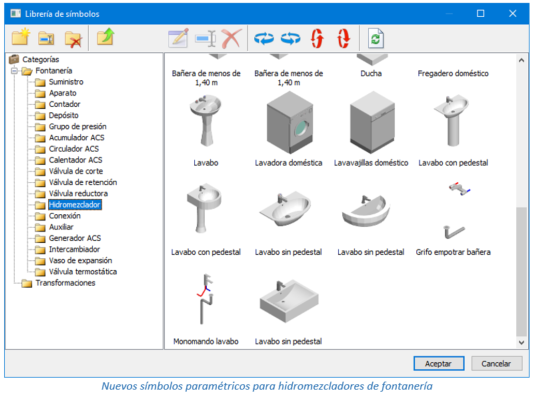The height and width of the screenshot is (398, 533).
Task: Select the Circulador ACS folder
Action: pos(74,149)
